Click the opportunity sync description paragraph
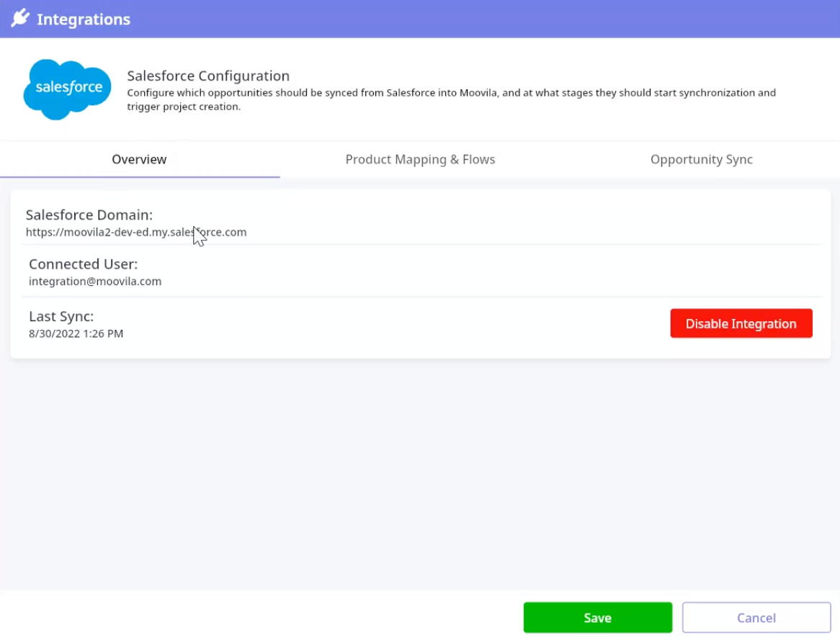 click(451, 99)
